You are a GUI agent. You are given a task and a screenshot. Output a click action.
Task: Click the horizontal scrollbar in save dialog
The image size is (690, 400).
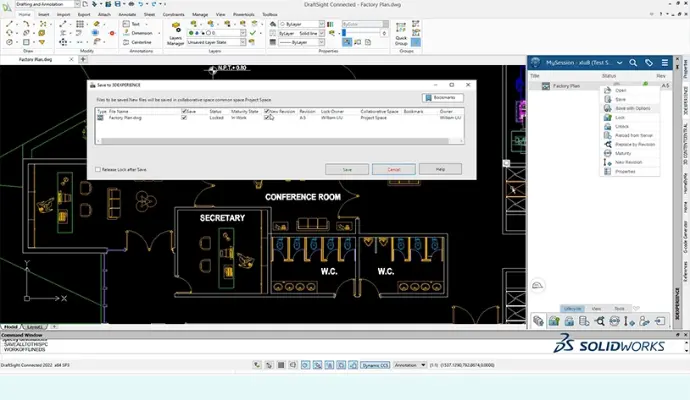tap(275, 141)
